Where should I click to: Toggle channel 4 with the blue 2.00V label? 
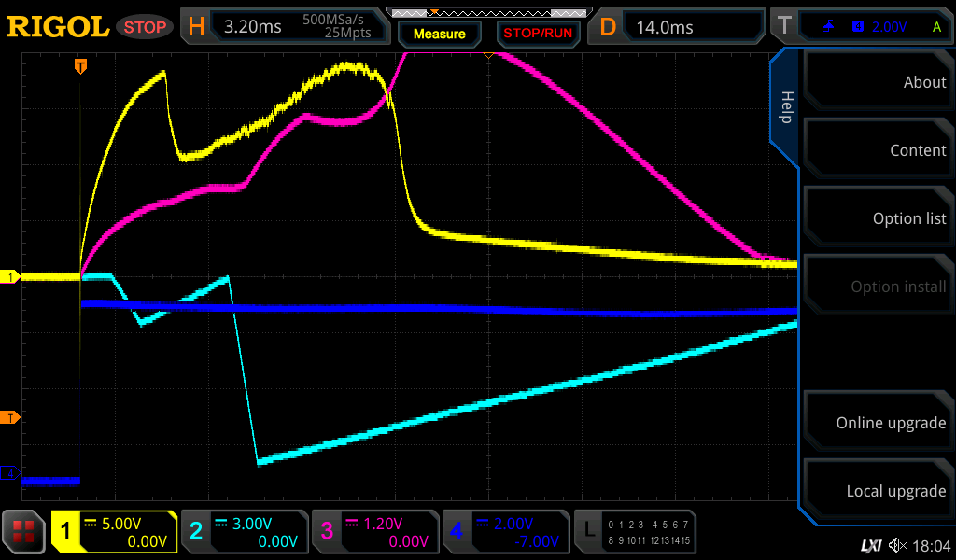pyautogui.click(x=506, y=532)
